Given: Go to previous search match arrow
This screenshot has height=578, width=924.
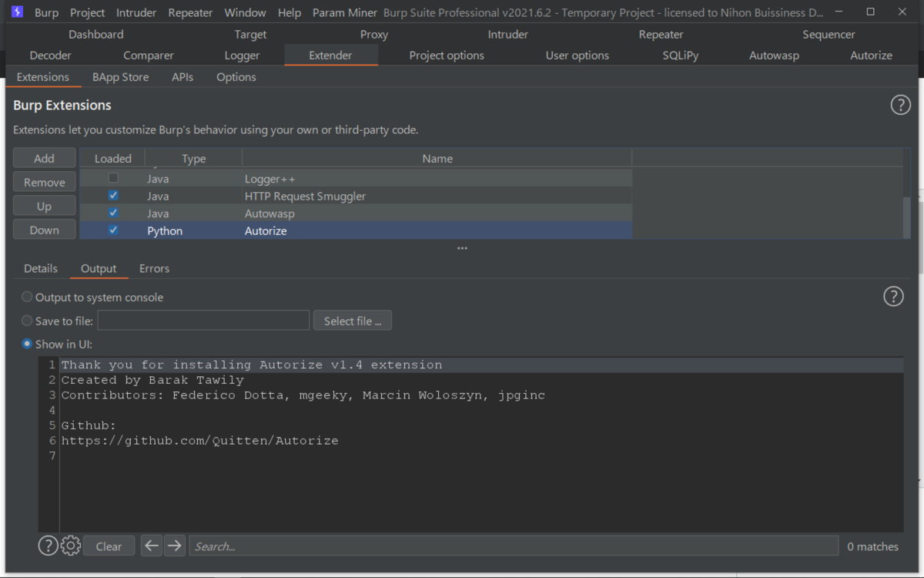Looking at the screenshot, I should click(152, 546).
